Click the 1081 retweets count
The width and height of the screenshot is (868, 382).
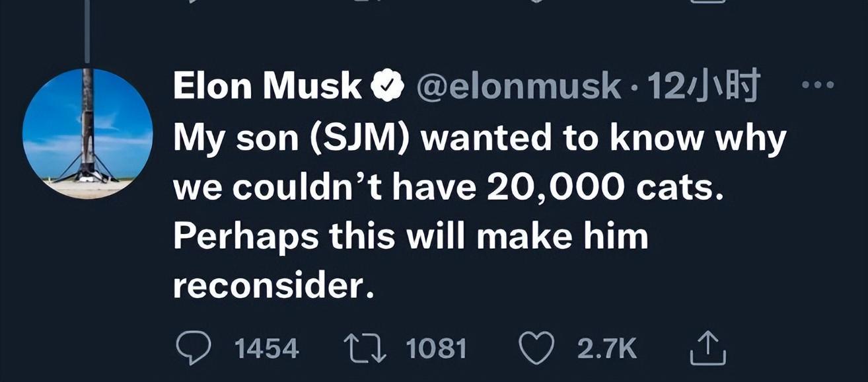[437, 349]
